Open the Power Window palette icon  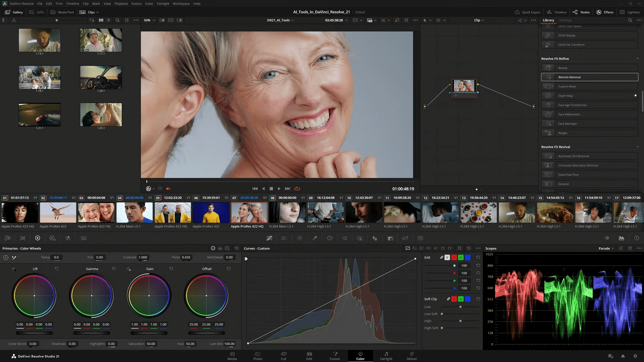(x=330, y=238)
